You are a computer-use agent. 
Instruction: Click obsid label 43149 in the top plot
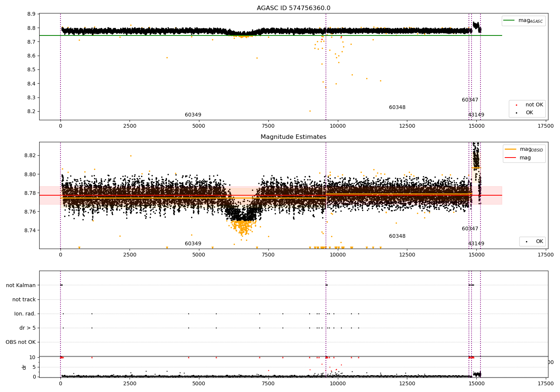coord(476,115)
